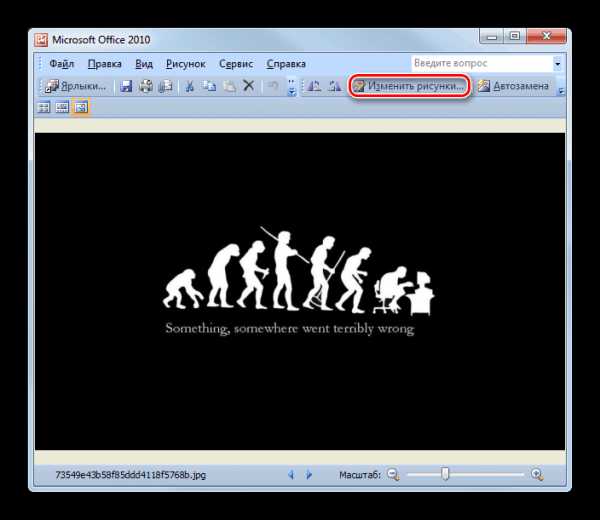This screenshot has width=600, height=520.
Task: Click the Rotate right icon
Action: click(335, 86)
